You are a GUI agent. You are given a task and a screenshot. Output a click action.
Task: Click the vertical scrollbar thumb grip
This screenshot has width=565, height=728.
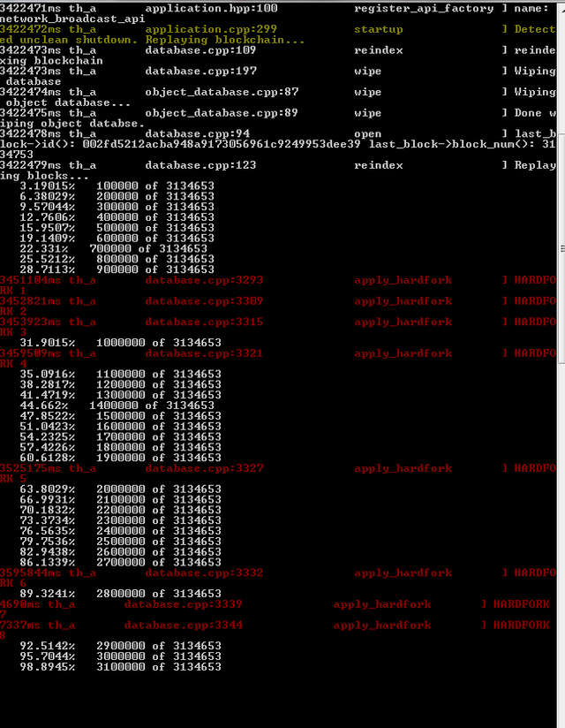561,249
